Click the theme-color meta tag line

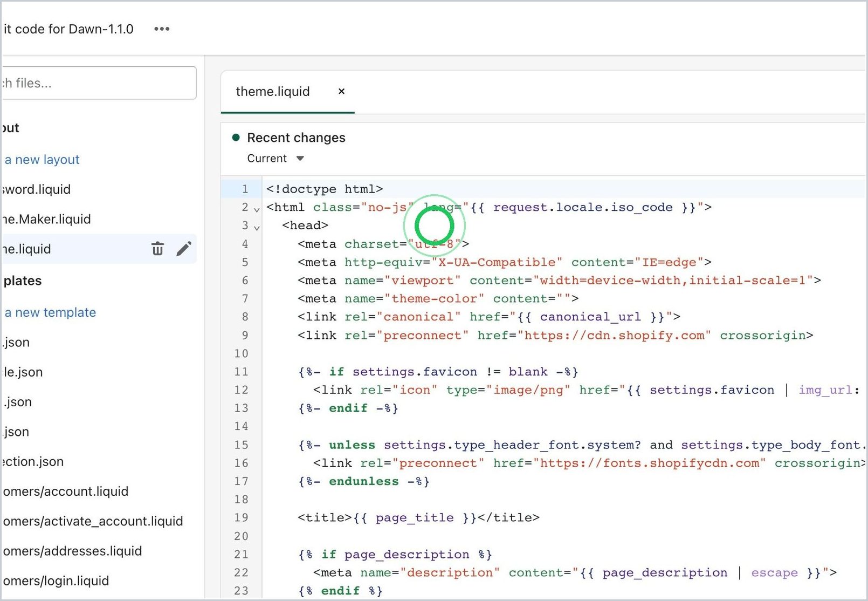point(438,298)
